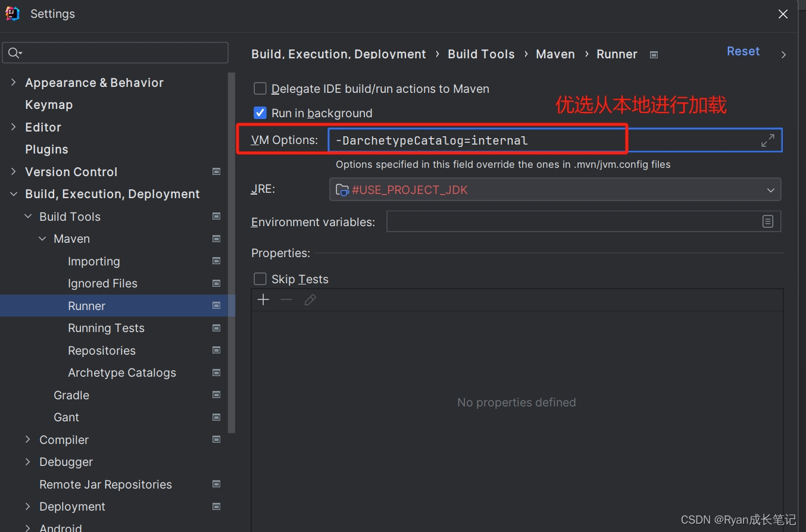Image resolution: width=806 pixels, height=532 pixels.
Task: Open Remote Jar Repositories settings
Action: click(105, 484)
